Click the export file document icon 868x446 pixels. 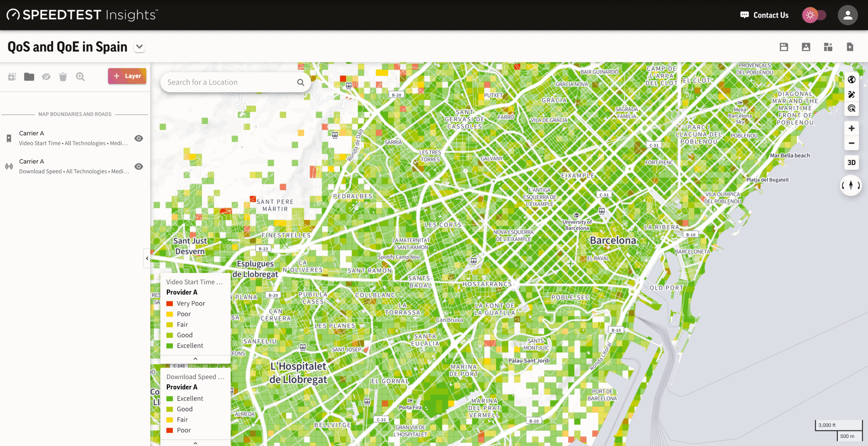[x=850, y=47]
